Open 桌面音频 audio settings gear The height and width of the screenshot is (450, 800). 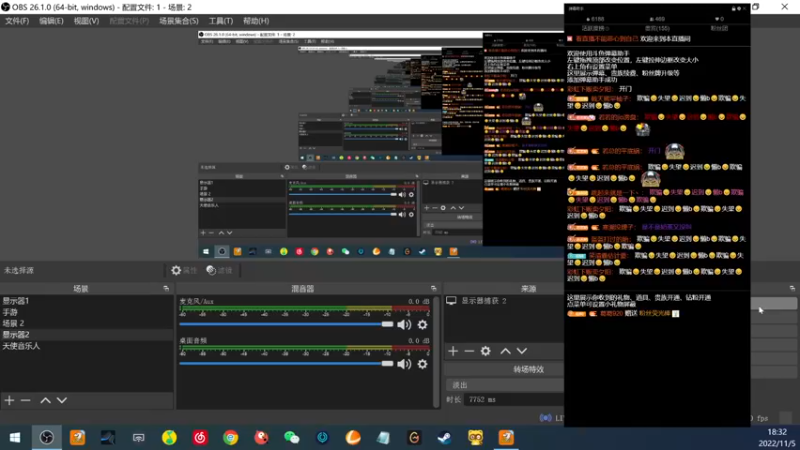click(x=422, y=364)
